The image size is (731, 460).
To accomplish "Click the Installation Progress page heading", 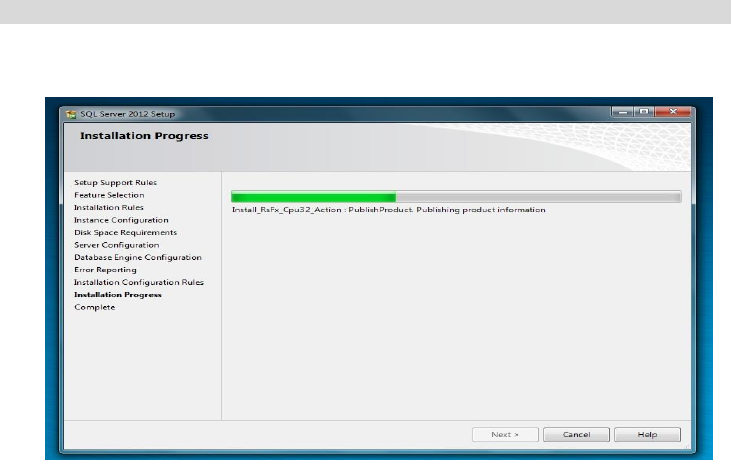I will click(144, 136).
